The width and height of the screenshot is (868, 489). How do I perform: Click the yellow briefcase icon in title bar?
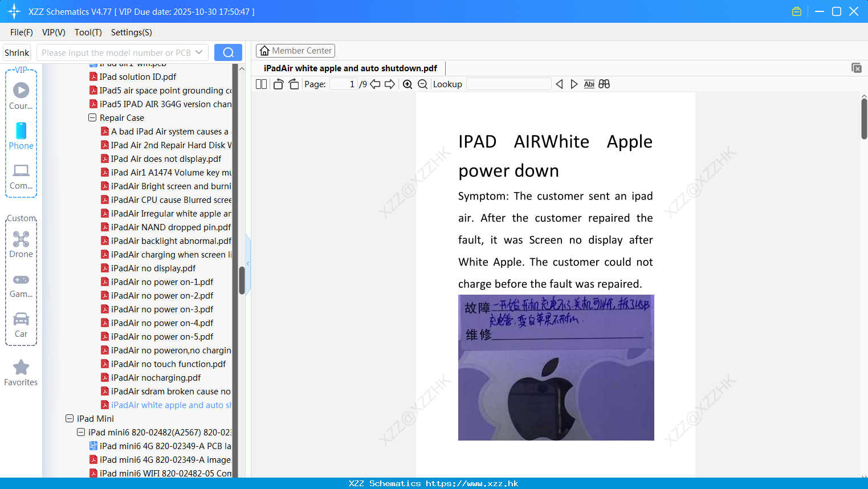click(x=797, y=11)
